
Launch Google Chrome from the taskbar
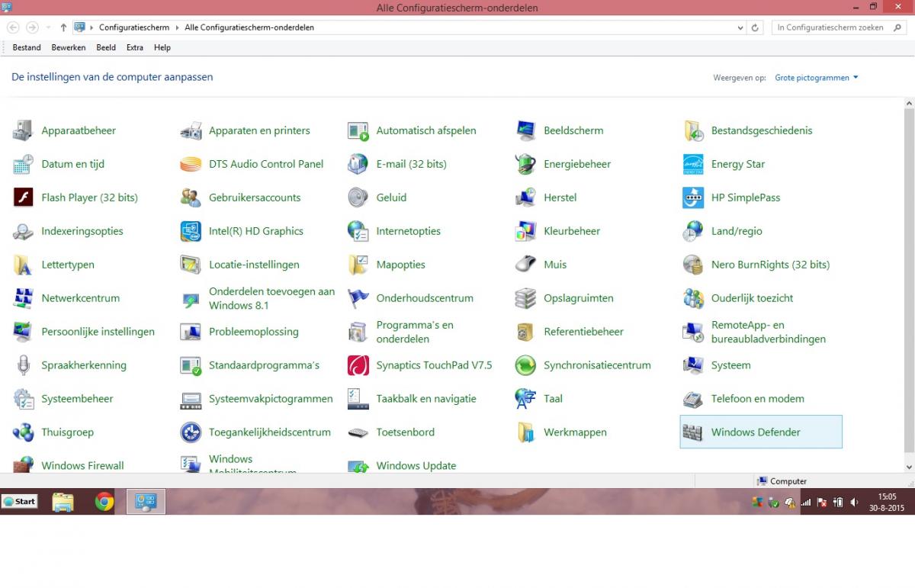coord(104,501)
